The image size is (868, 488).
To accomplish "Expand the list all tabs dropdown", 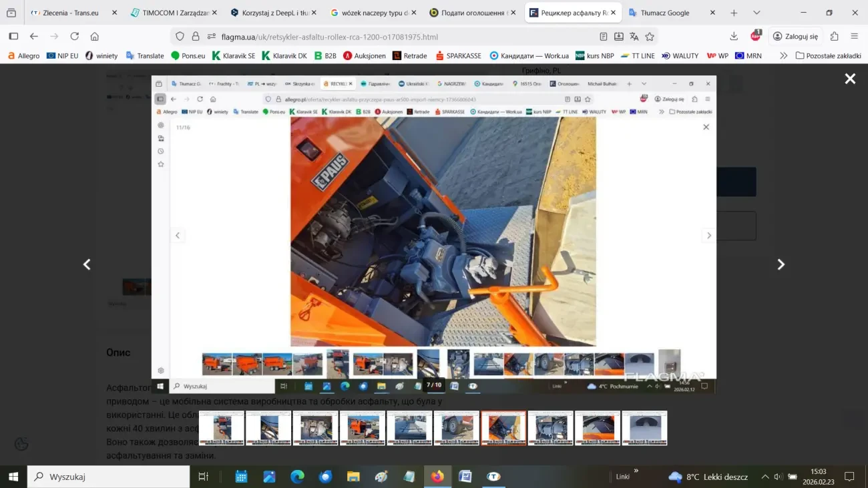I will click(x=756, y=13).
